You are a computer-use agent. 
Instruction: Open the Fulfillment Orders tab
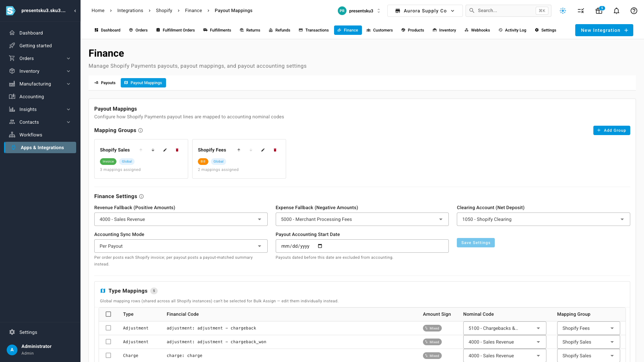pos(175,30)
